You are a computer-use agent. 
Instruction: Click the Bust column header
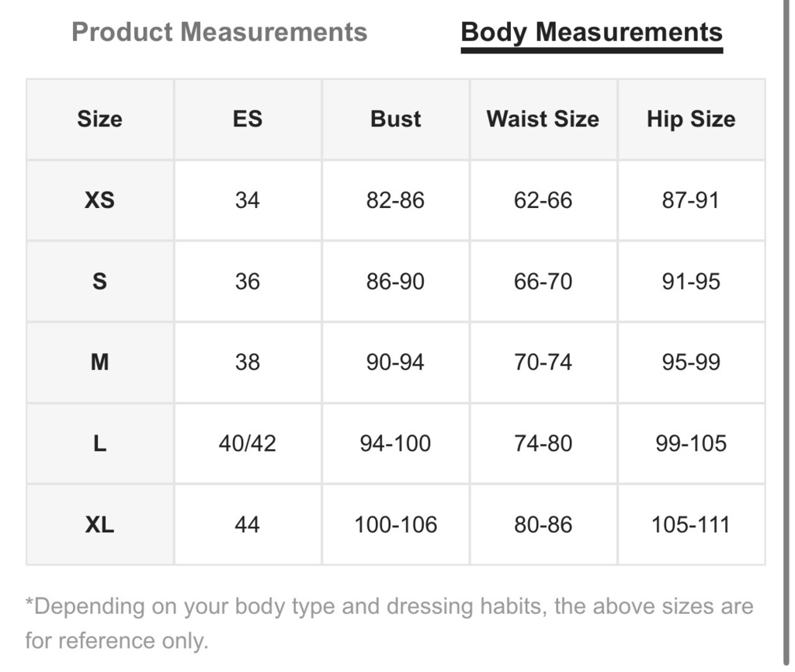point(395,119)
